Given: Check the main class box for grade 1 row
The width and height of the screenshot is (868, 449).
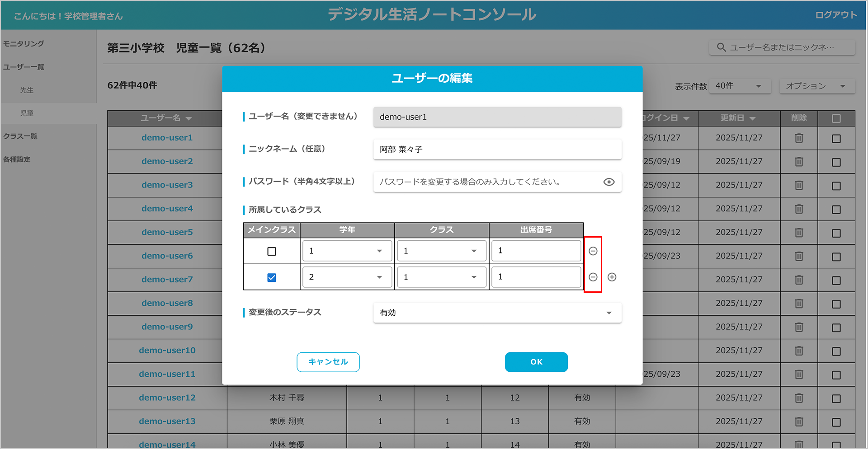Looking at the screenshot, I should click(272, 251).
